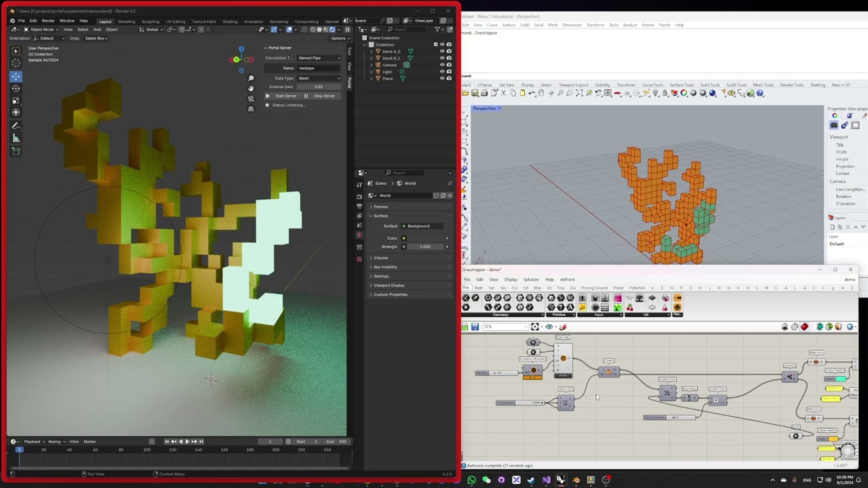Unlink the World datablock with X button
The height and width of the screenshot is (488, 868).
[x=450, y=196]
